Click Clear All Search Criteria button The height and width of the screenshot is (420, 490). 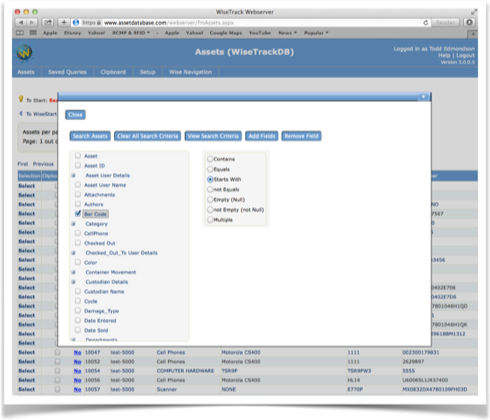point(148,136)
